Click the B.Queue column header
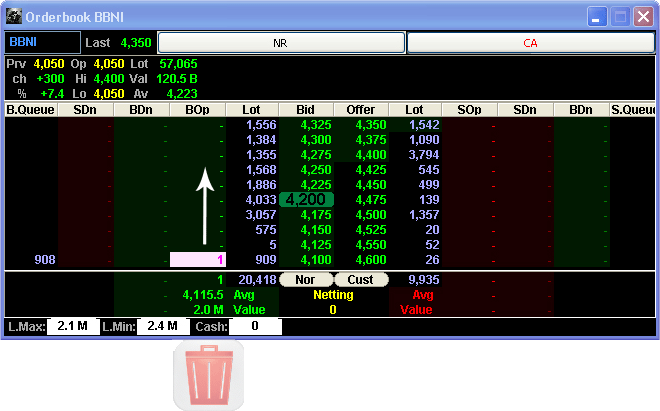Viewport: 660px width, 411px height. click(30, 110)
